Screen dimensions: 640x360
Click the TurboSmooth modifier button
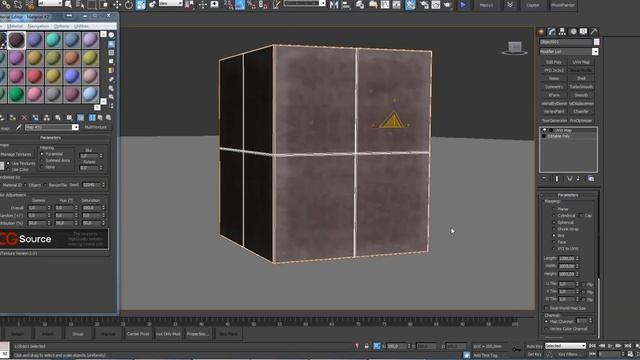[581, 87]
